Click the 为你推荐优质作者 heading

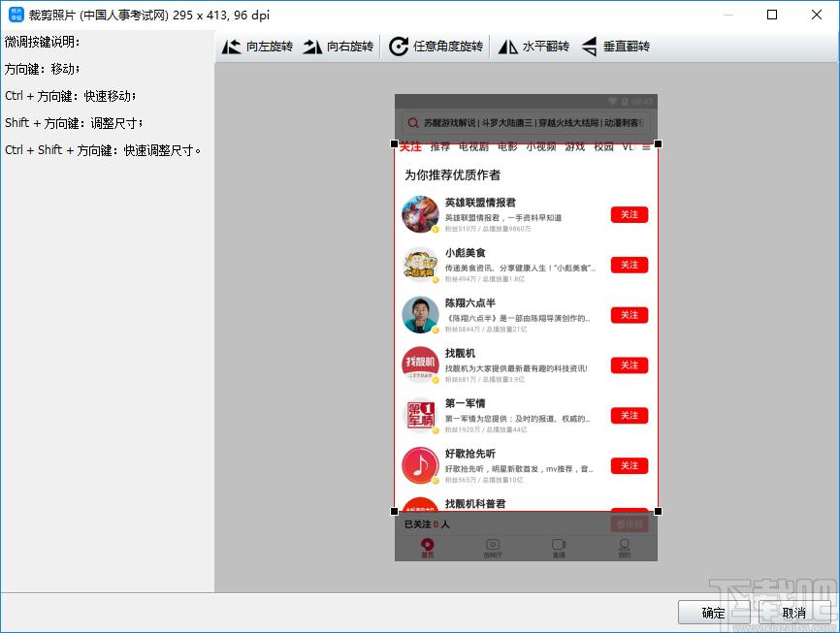(x=453, y=175)
